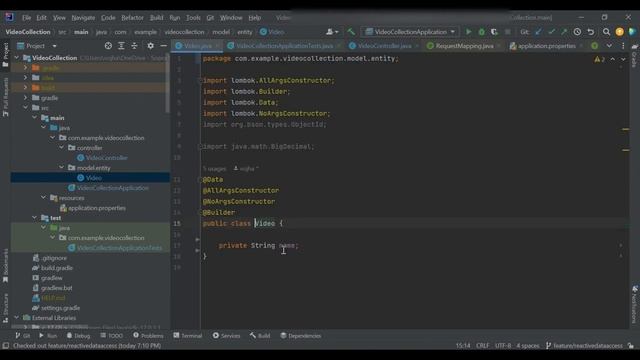Open the Dependencies tool window
Image resolution: width=640 pixels, height=360 pixels.
point(301,336)
